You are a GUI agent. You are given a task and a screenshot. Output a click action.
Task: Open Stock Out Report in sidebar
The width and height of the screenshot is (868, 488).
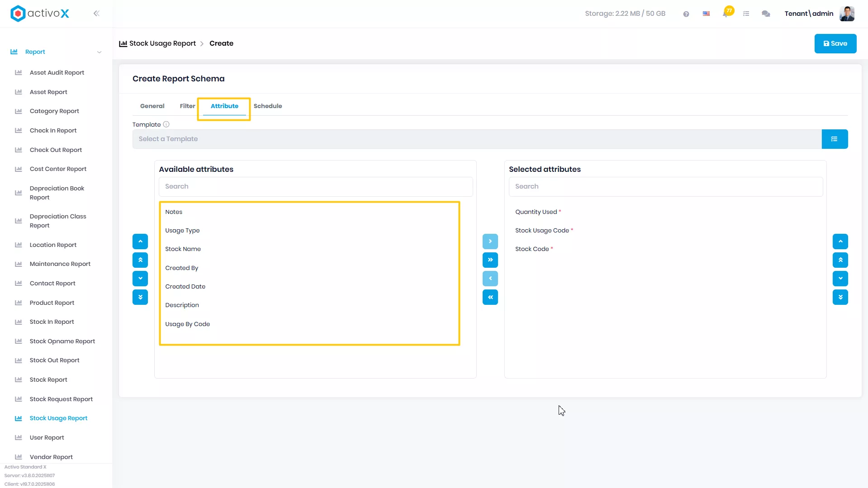tap(55, 360)
